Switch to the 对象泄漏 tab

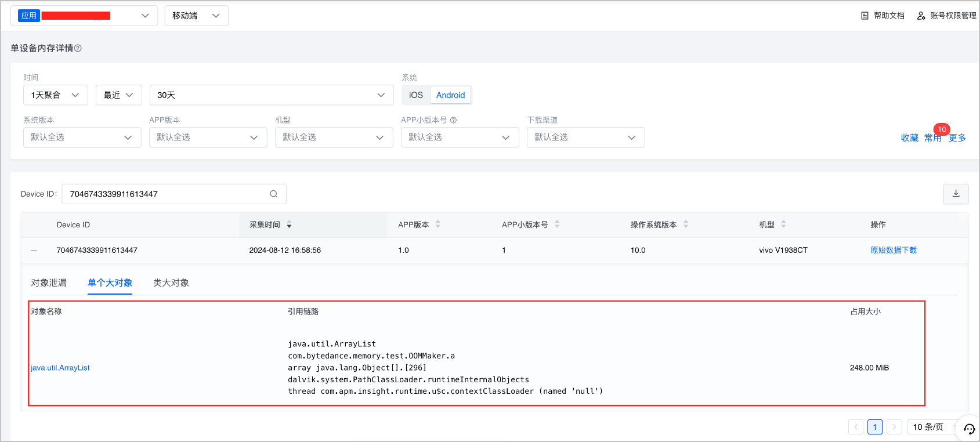tap(49, 282)
